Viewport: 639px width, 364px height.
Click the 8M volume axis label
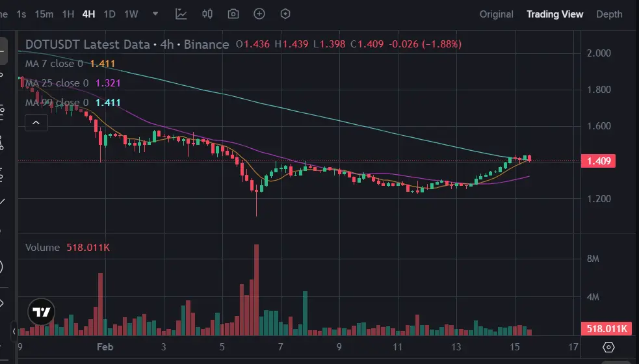pos(593,259)
